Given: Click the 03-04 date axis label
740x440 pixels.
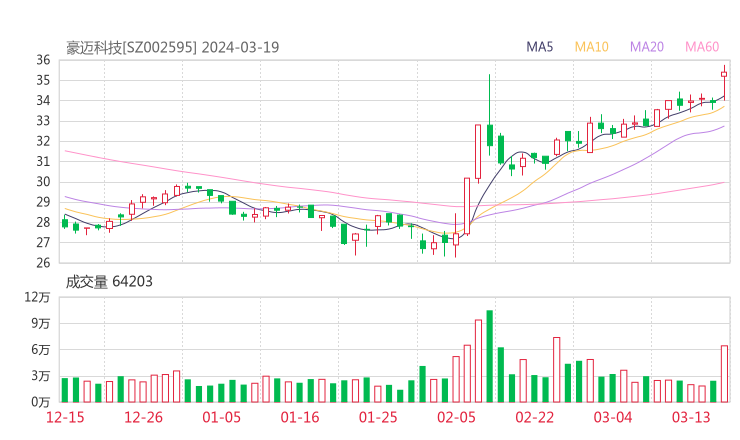Looking at the screenshot, I should [x=613, y=417].
